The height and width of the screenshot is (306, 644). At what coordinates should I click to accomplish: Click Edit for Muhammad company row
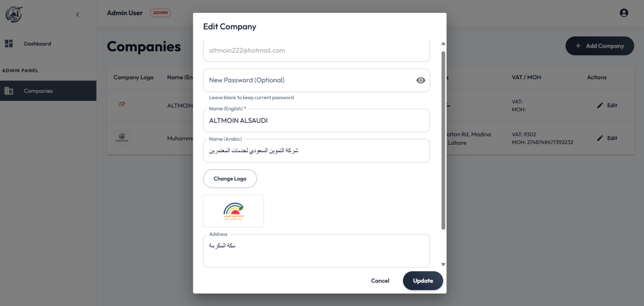click(x=607, y=138)
